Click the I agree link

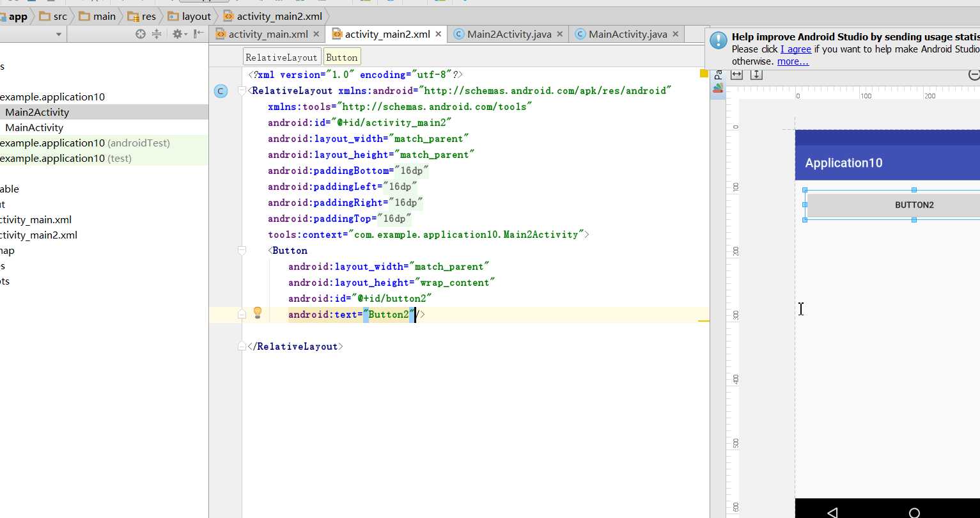(x=796, y=49)
